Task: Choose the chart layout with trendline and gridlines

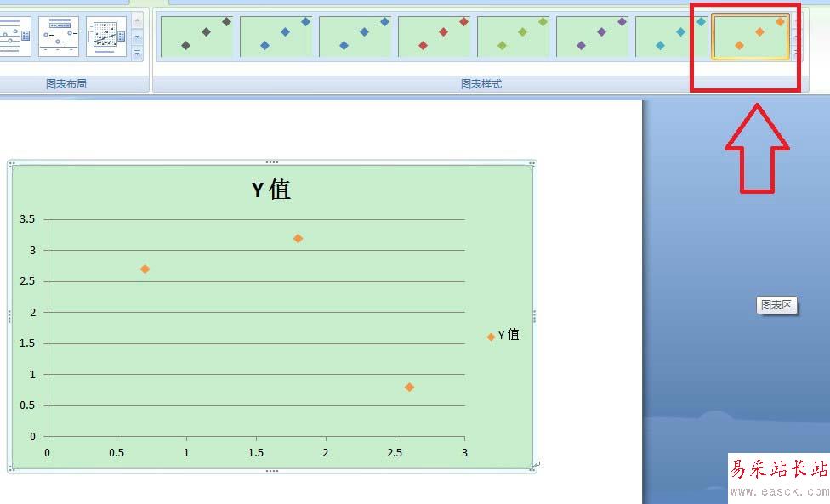Action: click(x=106, y=37)
